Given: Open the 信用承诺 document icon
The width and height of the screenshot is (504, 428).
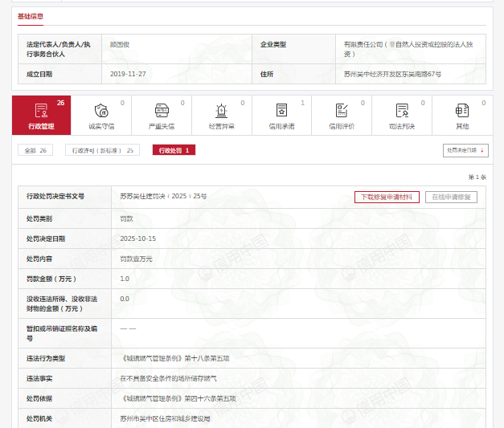Looking at the screenshot, I should coord(281,112).
